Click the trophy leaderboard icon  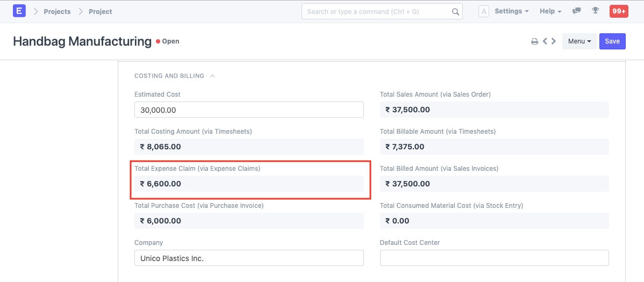(595, 11)
